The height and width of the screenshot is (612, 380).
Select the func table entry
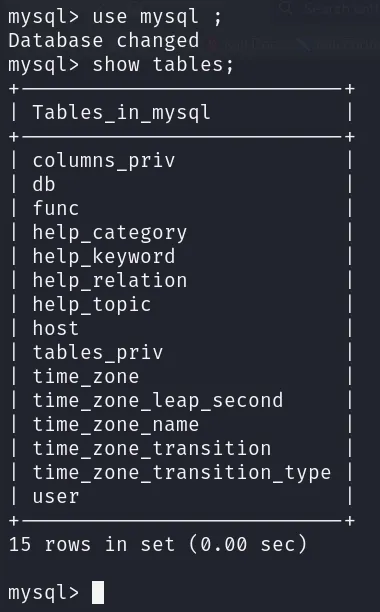[x=56, y=208]
